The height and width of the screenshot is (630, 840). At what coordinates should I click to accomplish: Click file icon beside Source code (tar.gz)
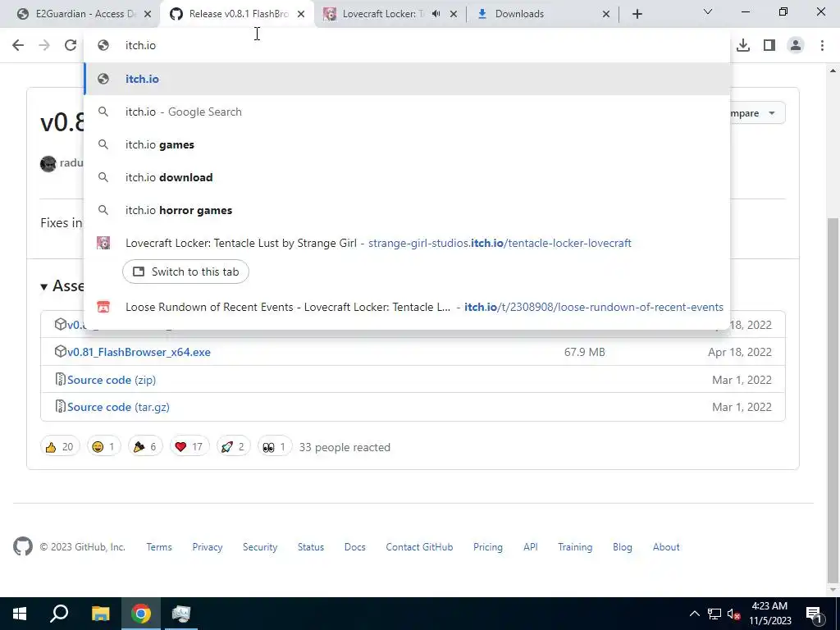(60, 407)
